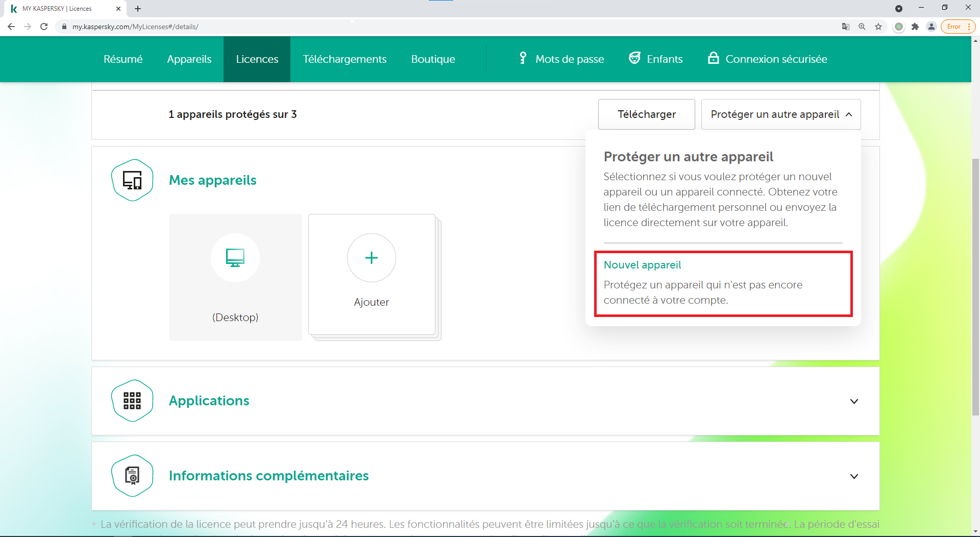Click the padlock icon beside Connexion sécurisée

[x=713, y=58]
